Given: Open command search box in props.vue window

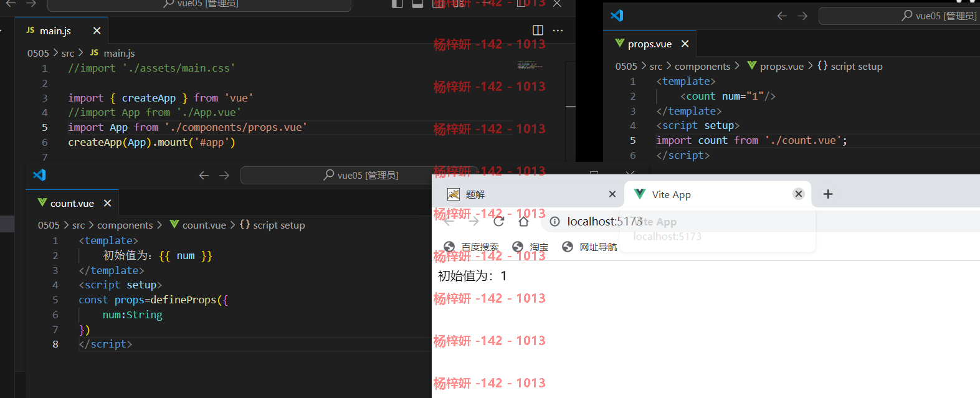Looking at the screenshot, I should [899, 16].
